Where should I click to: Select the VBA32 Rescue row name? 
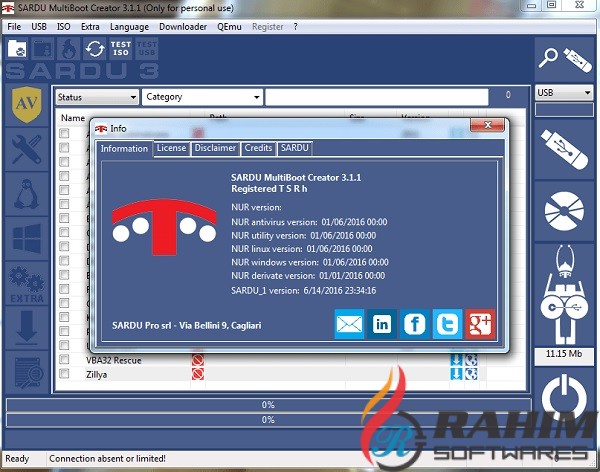114,360
